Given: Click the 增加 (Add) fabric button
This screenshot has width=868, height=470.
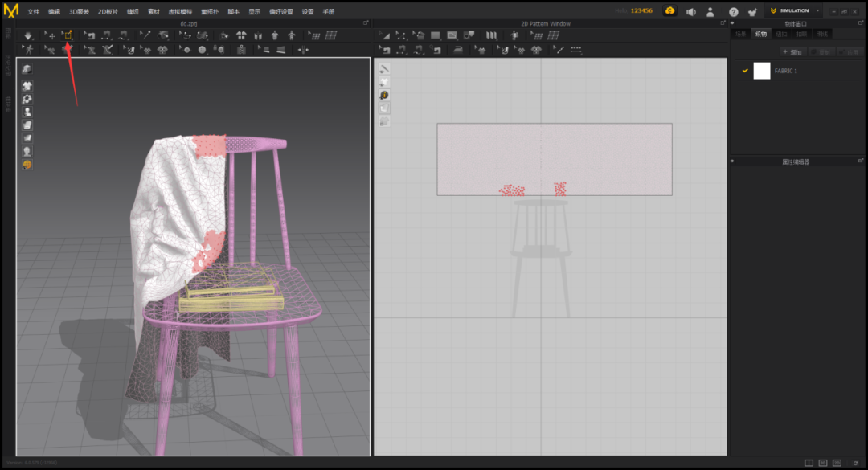Looking at the screenshot, I should pos(792,52).
